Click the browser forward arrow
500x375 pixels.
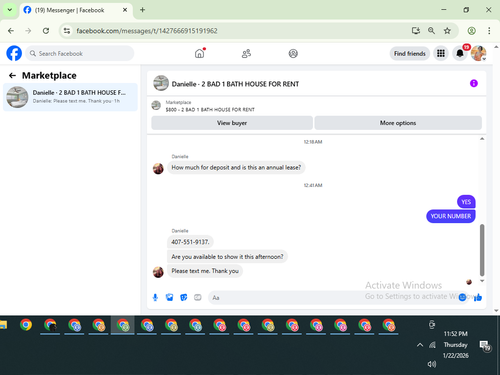(x=28, y=31)
